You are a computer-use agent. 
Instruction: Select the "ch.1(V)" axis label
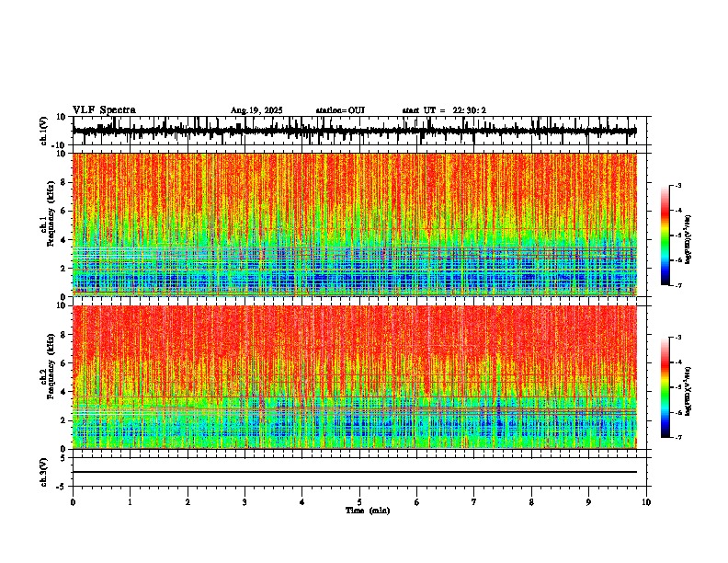[x=44, y=131]
